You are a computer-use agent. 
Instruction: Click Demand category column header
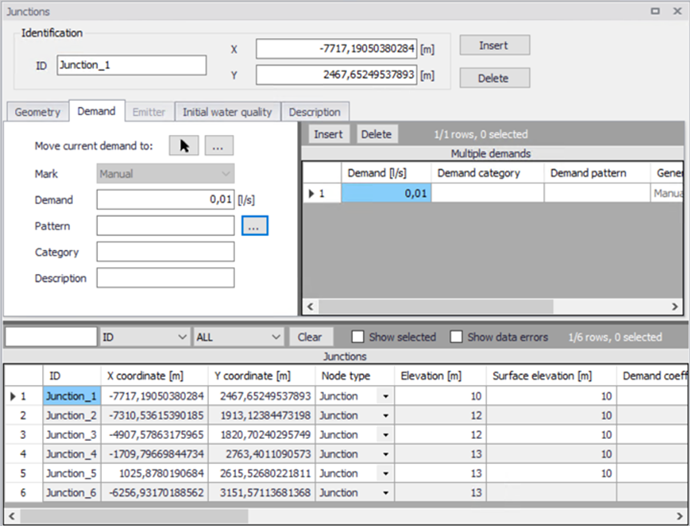point(488,173)
